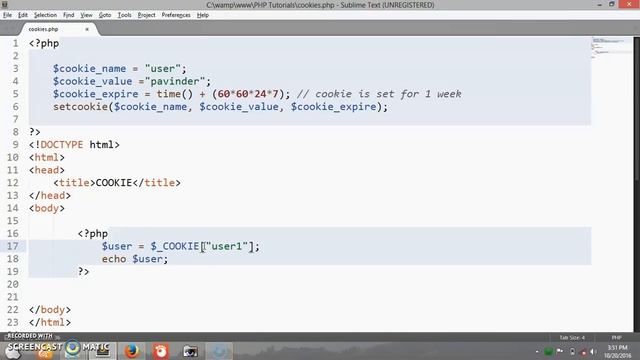The height and width of the screenshot is (360, 640).
Task: Click line number 17 in the gutter
Action: tap(13, 246)
